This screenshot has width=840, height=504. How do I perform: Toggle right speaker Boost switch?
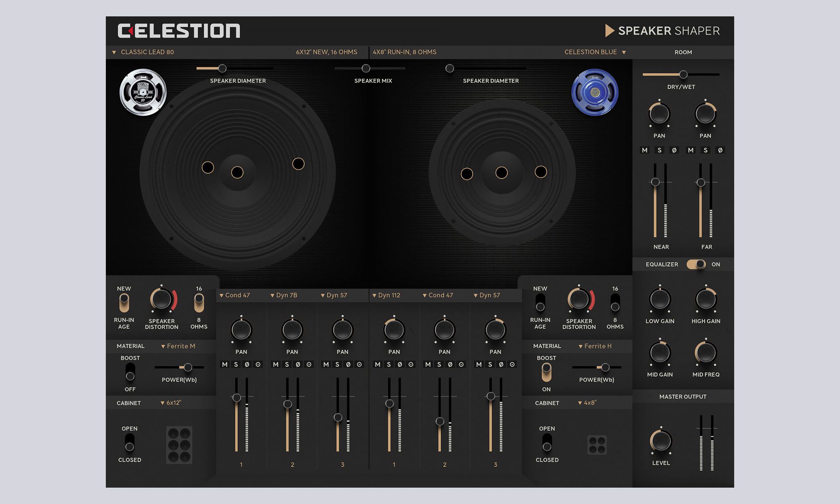[546, 372]
